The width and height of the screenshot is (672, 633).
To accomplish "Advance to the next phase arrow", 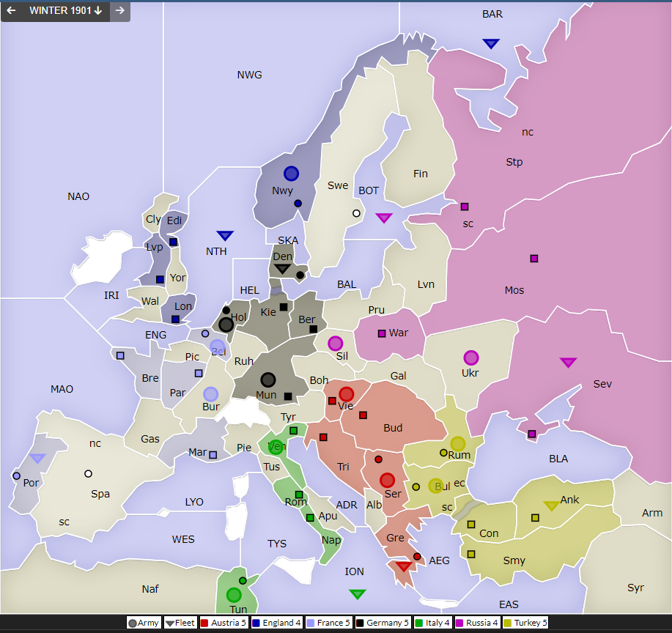I will pos(120,11).
